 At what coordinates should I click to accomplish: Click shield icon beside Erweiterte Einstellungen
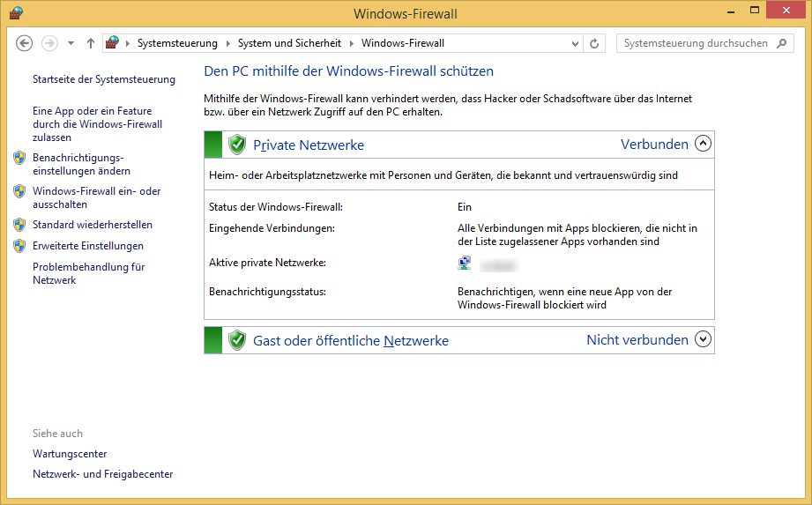[19, 246]
